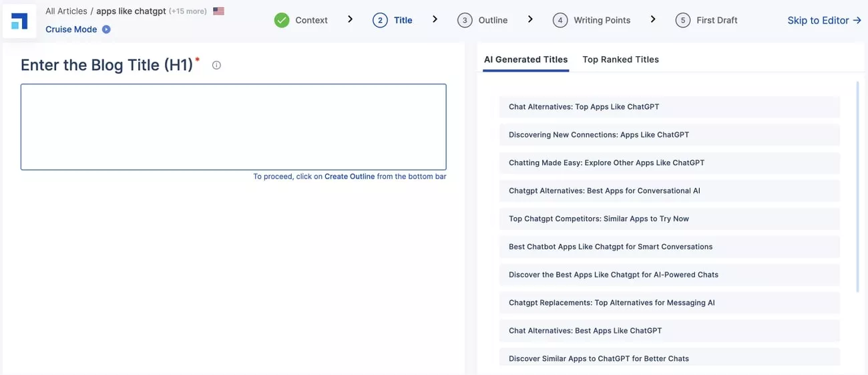Jump to the Outline step label
Screen dimensions: 868x375
493,20
